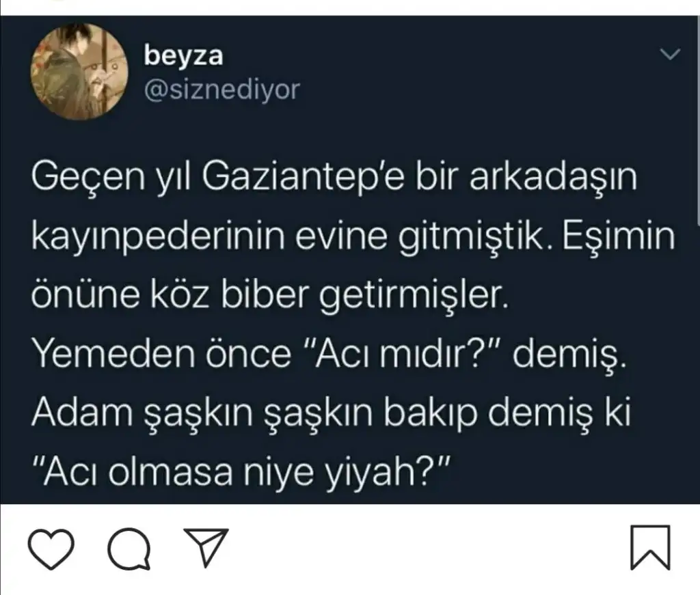The width and height of the screenshot is (700, 595).
Task: Open comments via the speech bubble icon
Action: [129, 549]
